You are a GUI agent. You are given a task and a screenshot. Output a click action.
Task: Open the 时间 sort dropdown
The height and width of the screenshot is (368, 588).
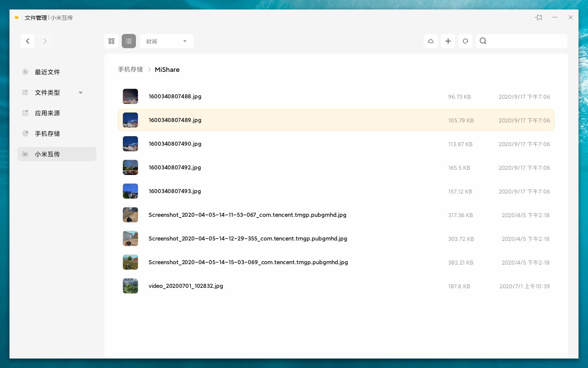pyautogui.click(x=166, y=41)
